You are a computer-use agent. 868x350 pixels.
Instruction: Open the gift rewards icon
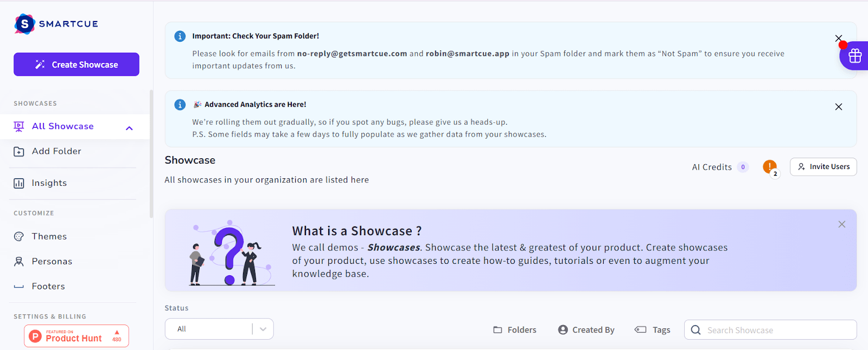tap(855, 56)
